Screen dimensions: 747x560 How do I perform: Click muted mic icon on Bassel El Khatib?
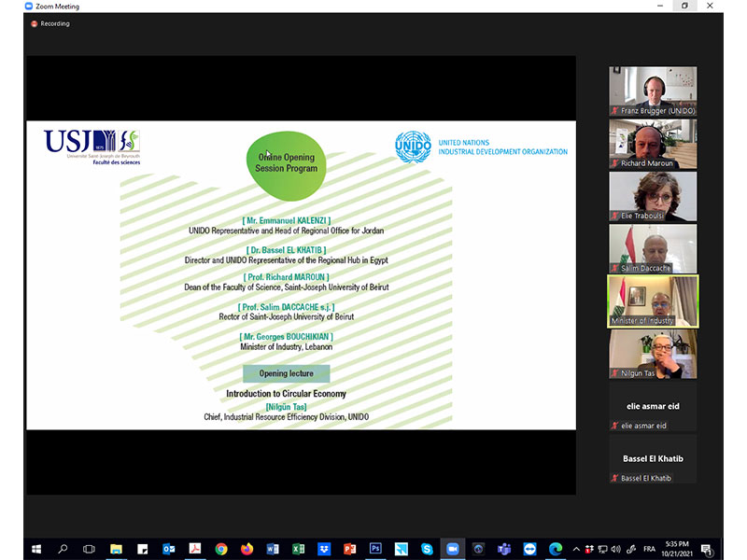[615, 478]
